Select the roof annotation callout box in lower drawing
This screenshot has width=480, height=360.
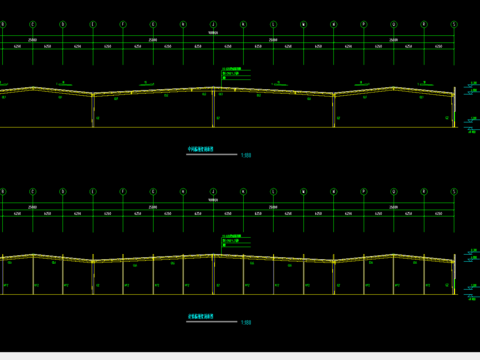tap(236, 241)
